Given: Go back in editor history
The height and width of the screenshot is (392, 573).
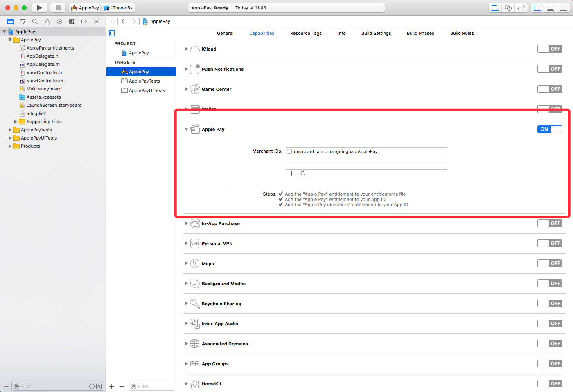Looking at the screenshot, I should [123, 21].
